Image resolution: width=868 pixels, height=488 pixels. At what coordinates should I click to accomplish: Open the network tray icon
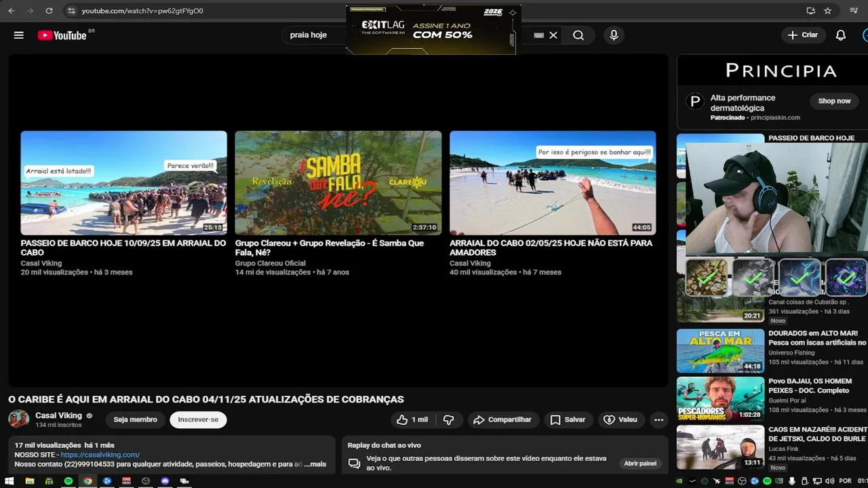817,481
